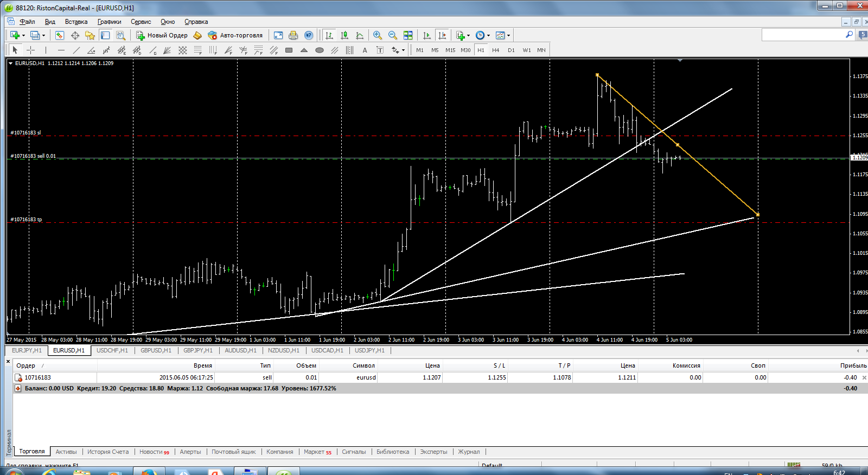Screen dimensions: 868x475
Task: Click the Авто-торговля button
Action: 235,35
